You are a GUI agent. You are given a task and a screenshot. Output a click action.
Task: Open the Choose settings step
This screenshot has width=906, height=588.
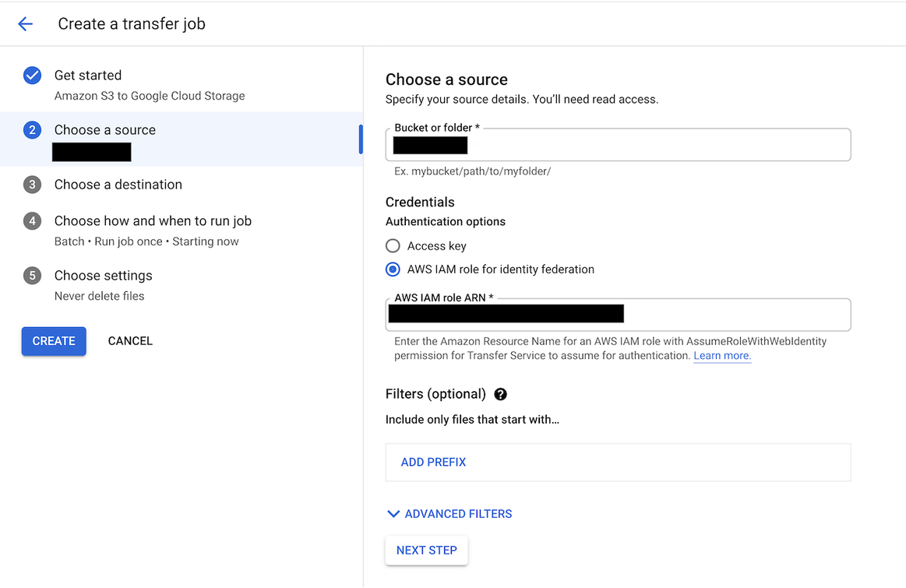103,275
